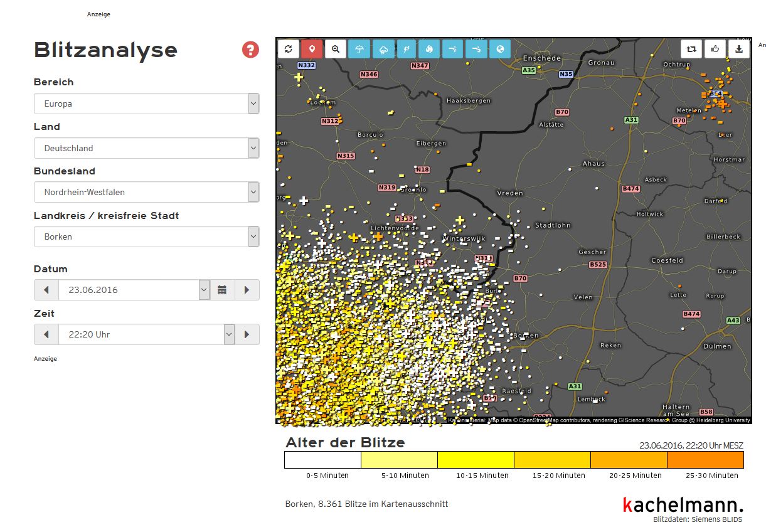
Task: Click Vreden label on the map
Action: 509,193
